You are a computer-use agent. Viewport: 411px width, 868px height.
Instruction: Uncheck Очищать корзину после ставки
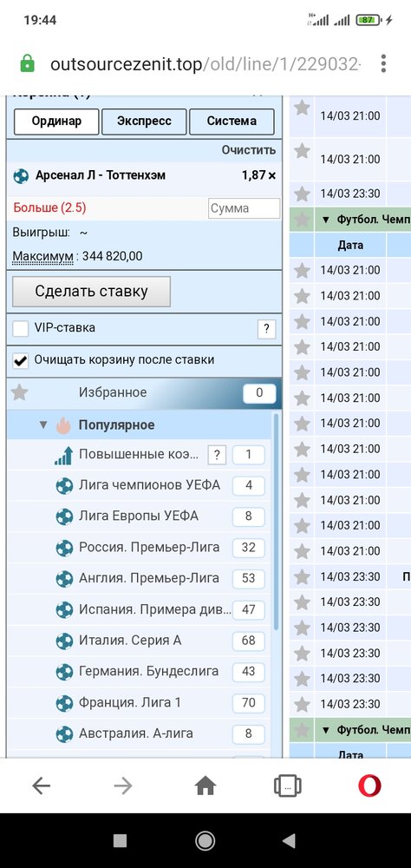click(21, 361)
